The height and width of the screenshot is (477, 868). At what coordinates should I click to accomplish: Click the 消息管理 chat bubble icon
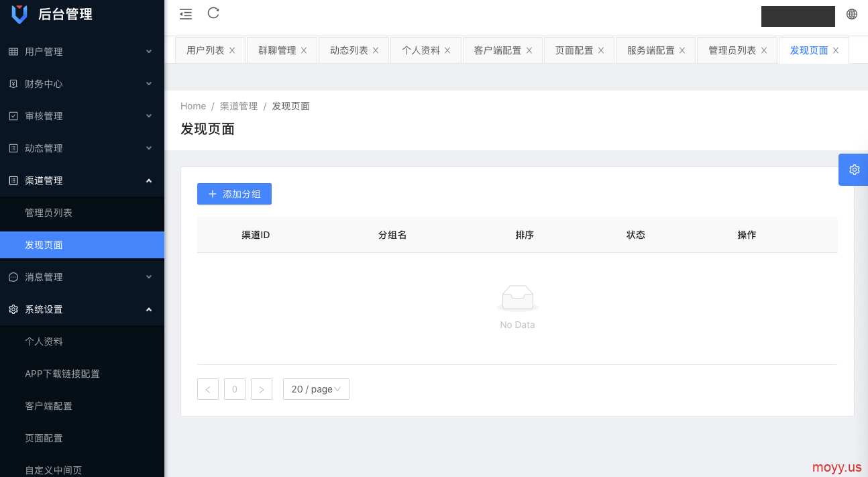(13, 277)
